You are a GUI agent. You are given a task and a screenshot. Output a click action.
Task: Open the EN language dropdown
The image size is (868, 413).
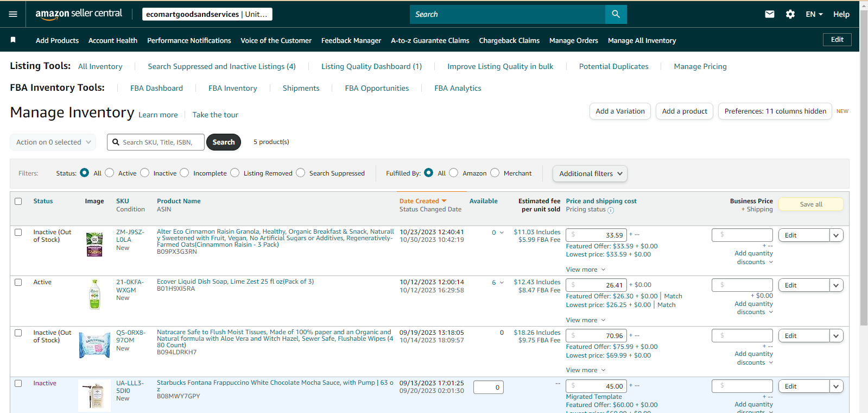tap(814, 14)
